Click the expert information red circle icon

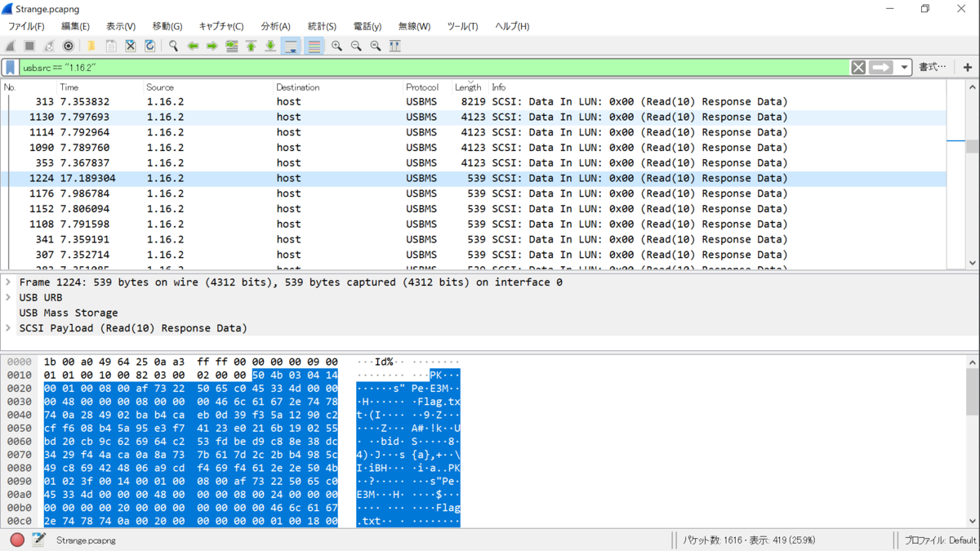[17, 540]
